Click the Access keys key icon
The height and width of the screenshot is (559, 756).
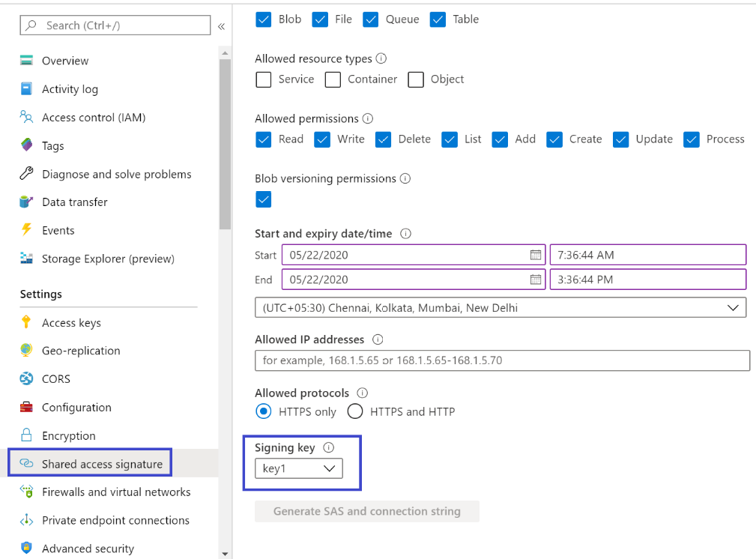click(27, 322)
